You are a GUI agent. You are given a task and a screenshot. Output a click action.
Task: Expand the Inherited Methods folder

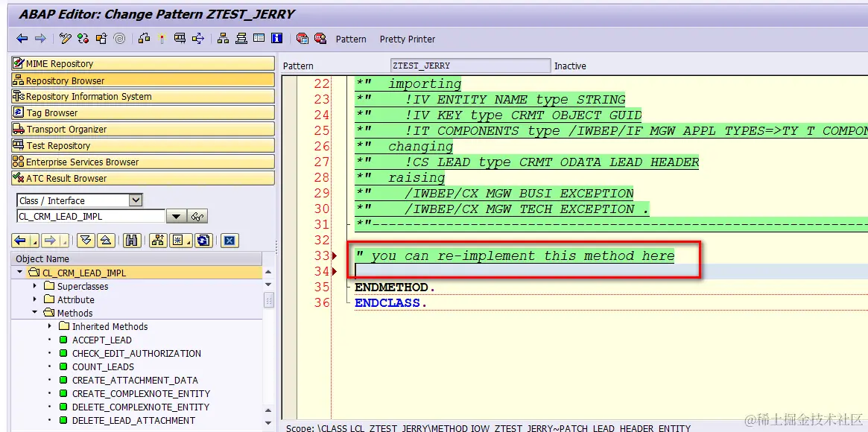[x=49, y=326]
